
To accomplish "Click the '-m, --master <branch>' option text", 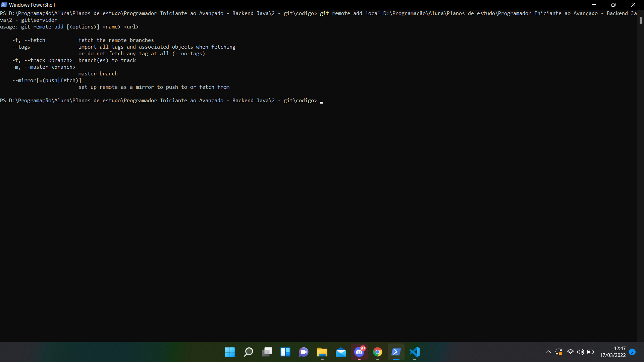I will tap(44, 67).
